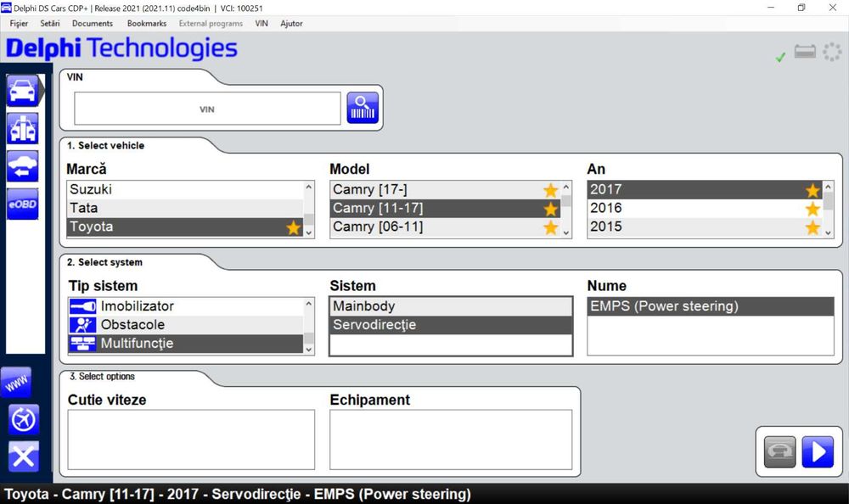The width and height of the screenshot is (849, 504).
Task: Select EMPS (Power steering) in Nume list
Action: [x=711, y=306]
